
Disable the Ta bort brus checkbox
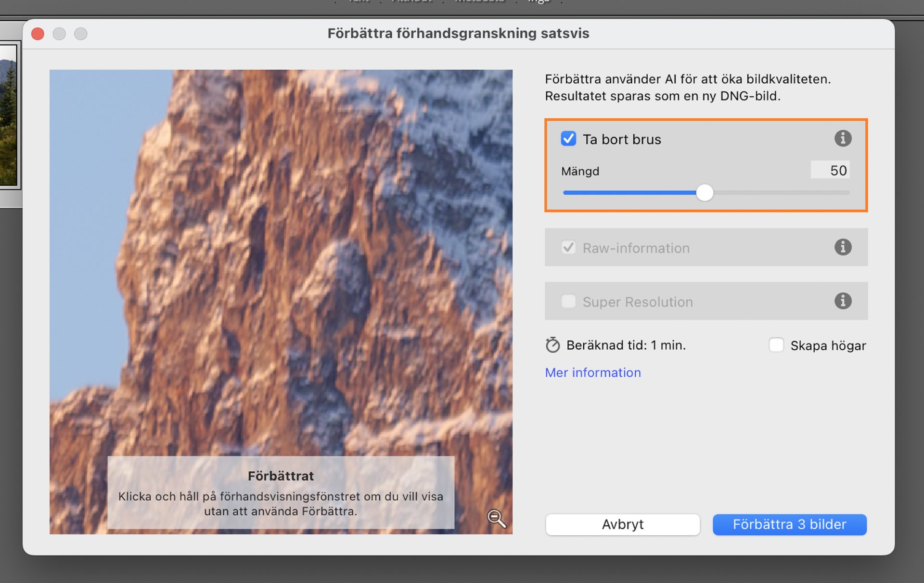(568, 139)
